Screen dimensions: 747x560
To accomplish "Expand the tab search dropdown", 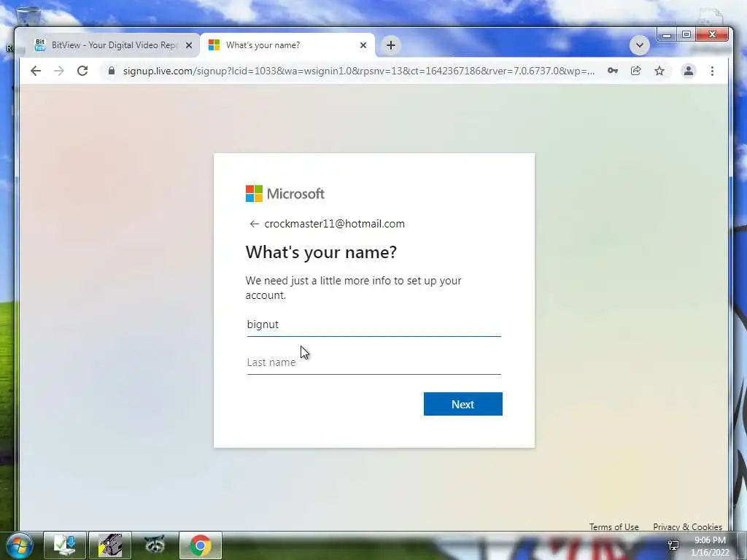I will [639, 46].
